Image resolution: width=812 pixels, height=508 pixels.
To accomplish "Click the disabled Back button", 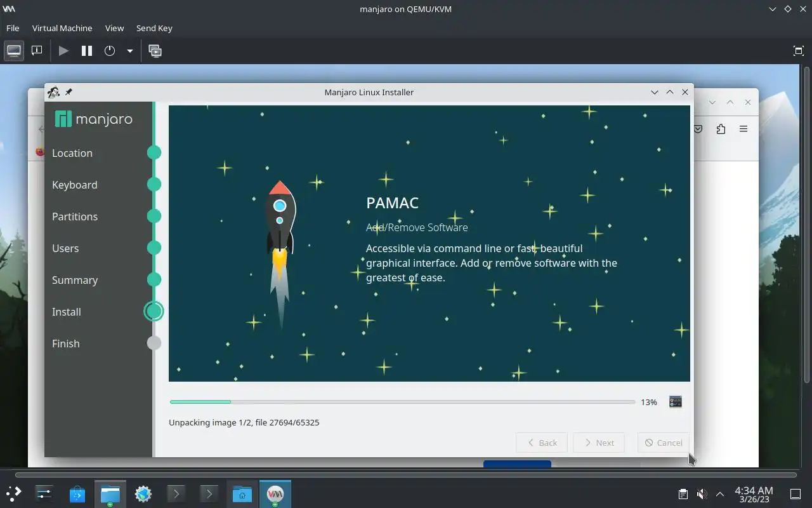I will tap(542, 443).
